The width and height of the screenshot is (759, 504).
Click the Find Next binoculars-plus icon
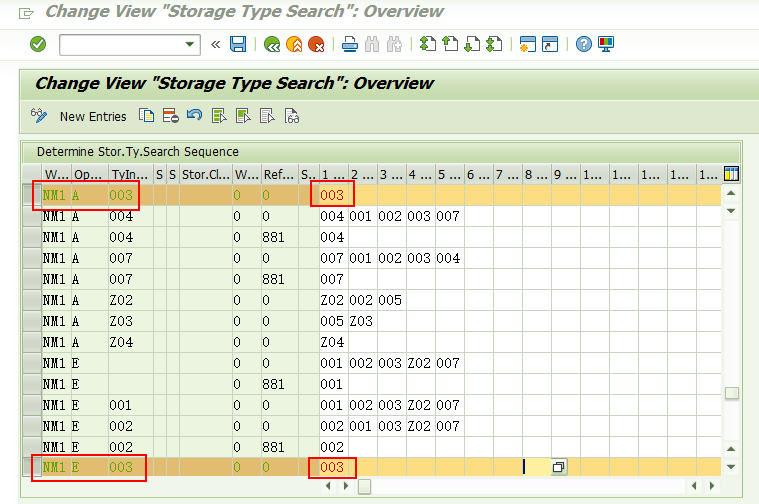point(395,45)
